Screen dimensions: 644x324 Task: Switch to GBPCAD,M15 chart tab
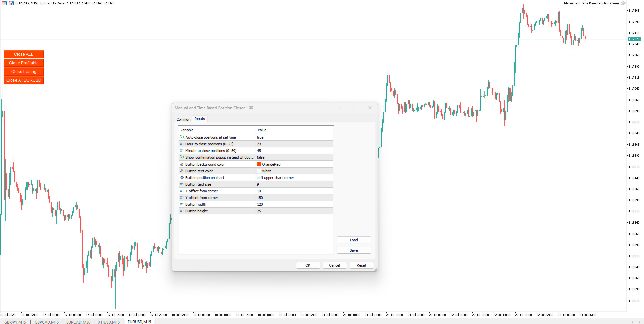pos(47,322)
